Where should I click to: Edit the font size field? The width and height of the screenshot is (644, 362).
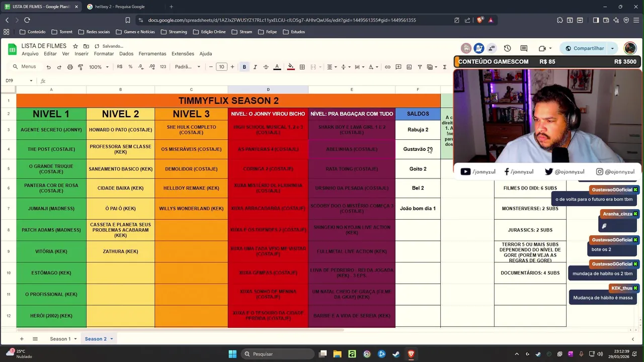(x=221, y=67)
